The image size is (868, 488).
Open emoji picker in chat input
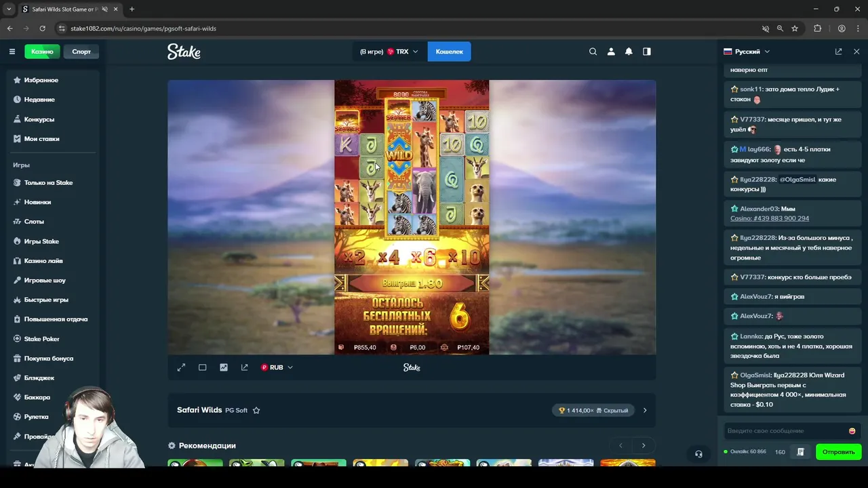click(x=852, y=431)
